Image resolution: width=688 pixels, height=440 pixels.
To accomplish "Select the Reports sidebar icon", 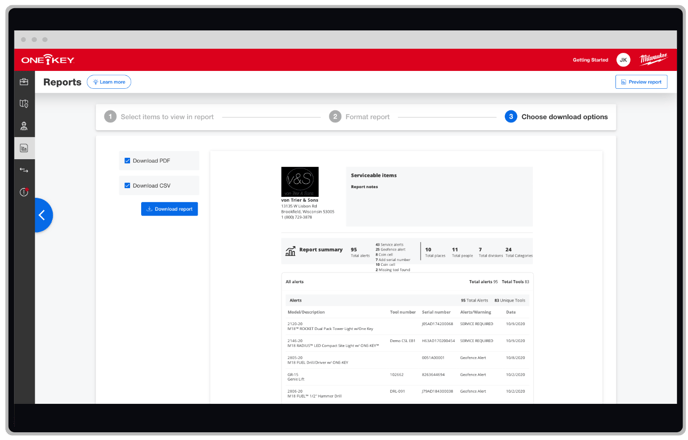I will pos(24,148).
